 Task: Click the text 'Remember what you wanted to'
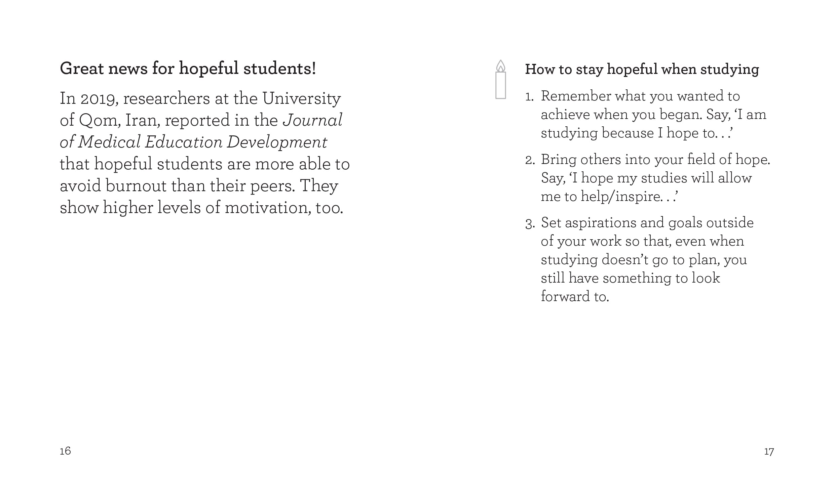[640, 96]
